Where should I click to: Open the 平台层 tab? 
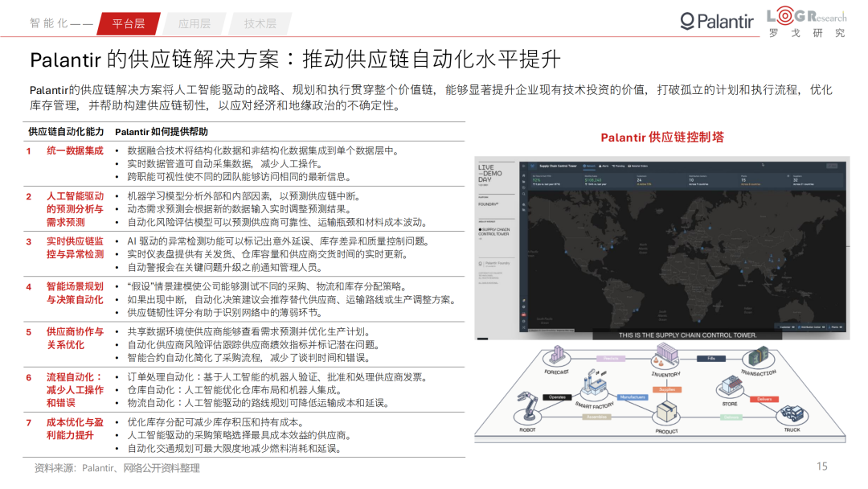(x=129, y=24)
